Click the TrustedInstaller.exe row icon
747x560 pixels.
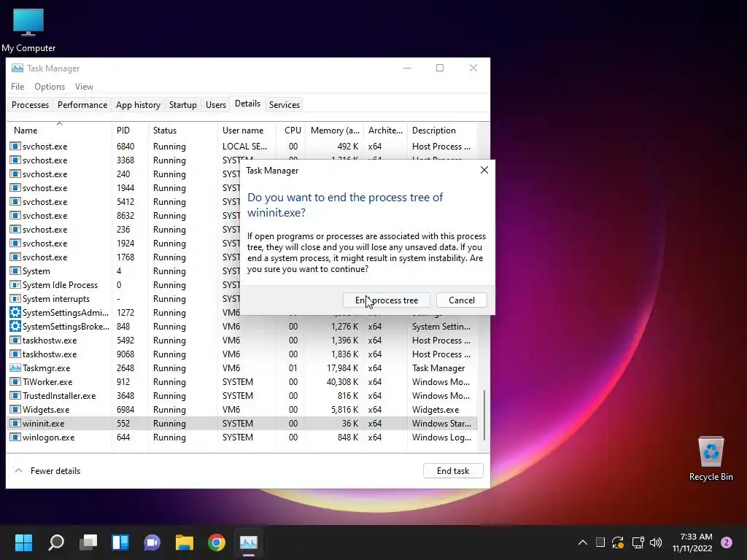tap(15, 396)
